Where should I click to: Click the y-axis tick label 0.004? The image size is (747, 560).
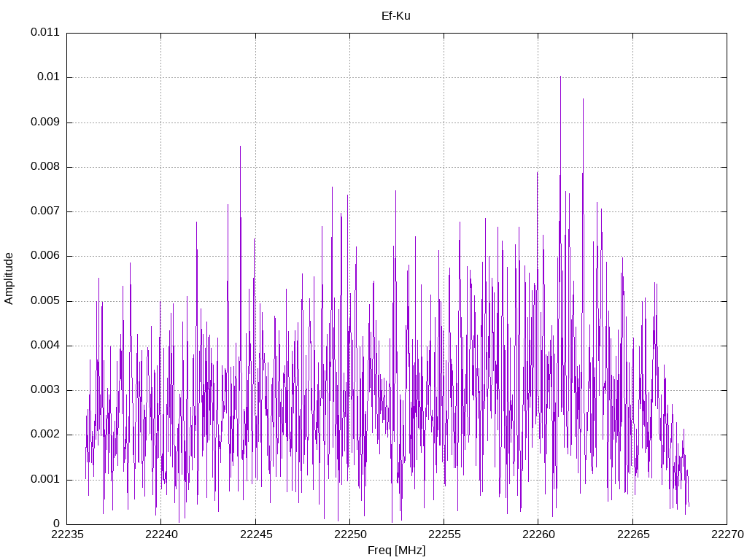[45, 345]
